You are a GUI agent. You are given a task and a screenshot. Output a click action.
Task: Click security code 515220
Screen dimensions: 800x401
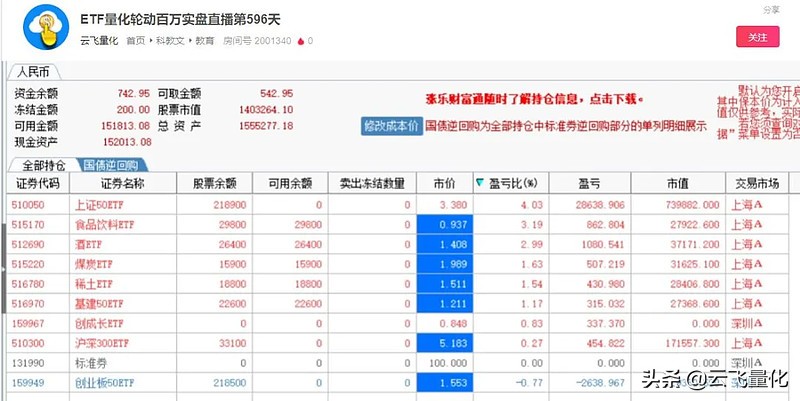pos(28,264)
